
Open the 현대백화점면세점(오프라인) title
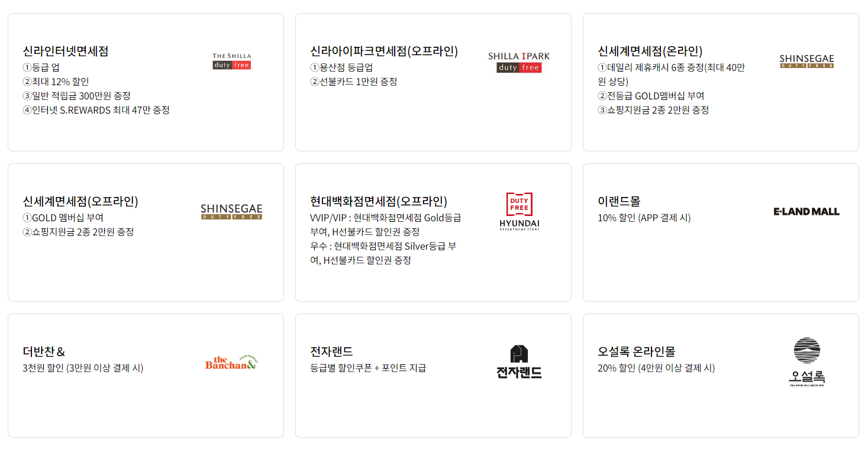point(379,201)
